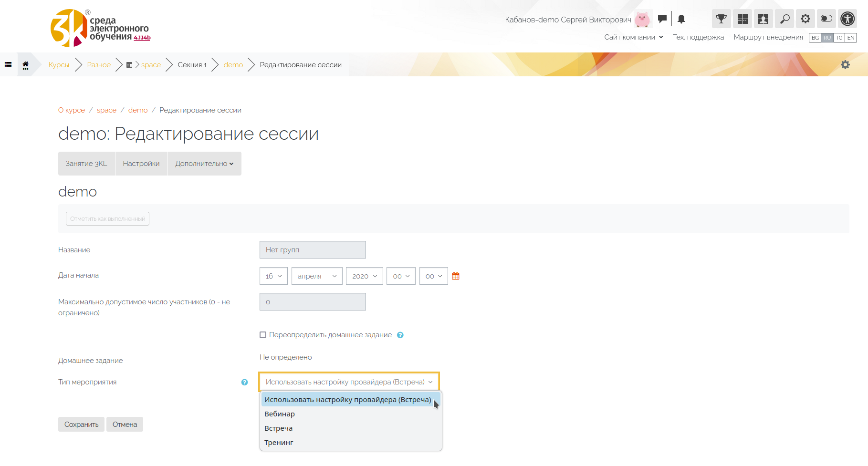Expand the Дополнительно dropdown menu
Image resolution: width=868 pixels, height=466 pixels.
pos(204,164)
